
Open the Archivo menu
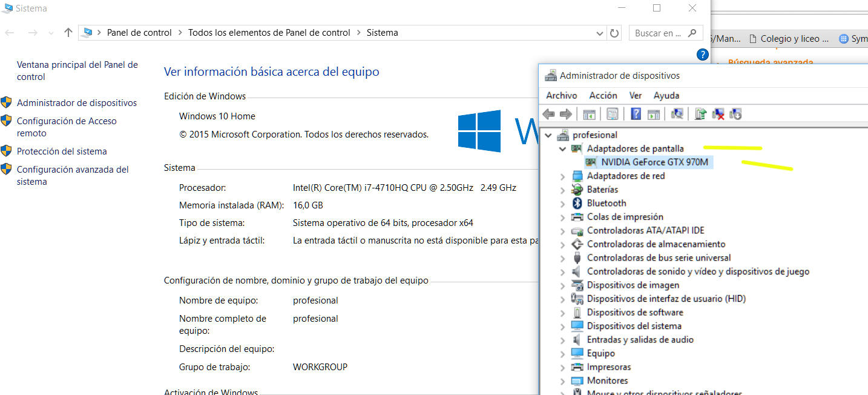pos(562,95)
